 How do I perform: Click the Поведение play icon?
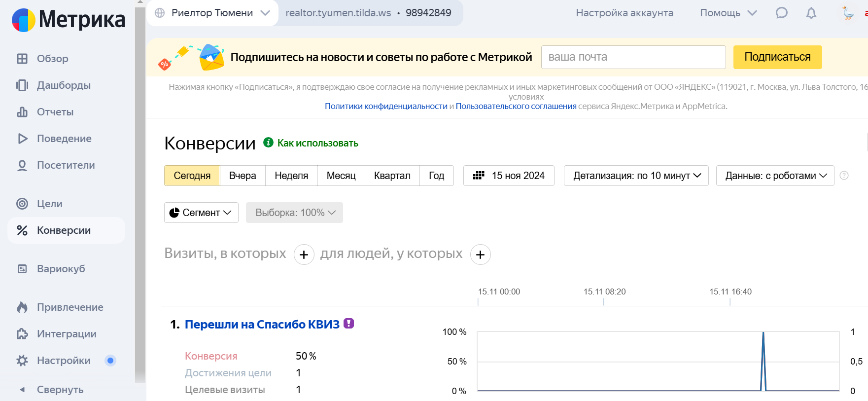22,139
